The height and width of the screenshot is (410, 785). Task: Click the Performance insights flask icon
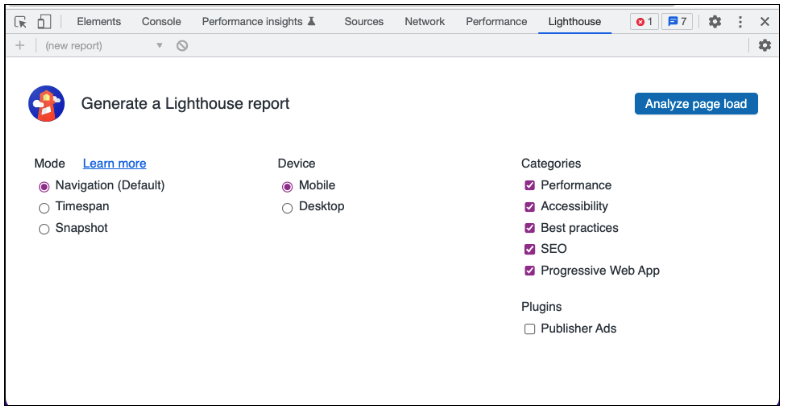[x=311, y=21]
